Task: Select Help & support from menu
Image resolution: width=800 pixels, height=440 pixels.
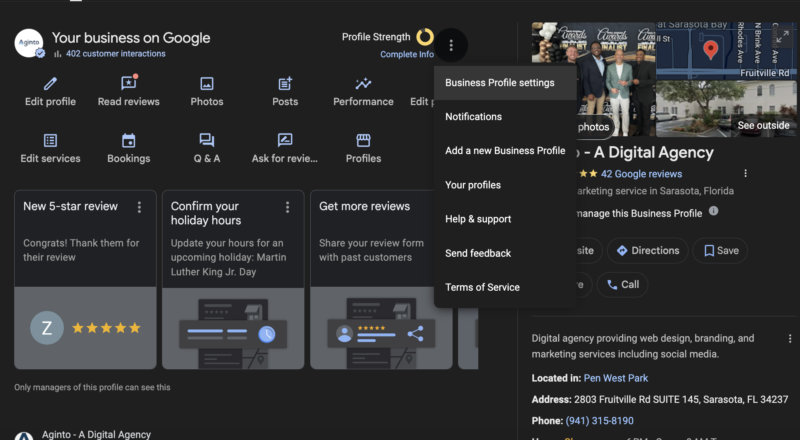Action: 478,219
